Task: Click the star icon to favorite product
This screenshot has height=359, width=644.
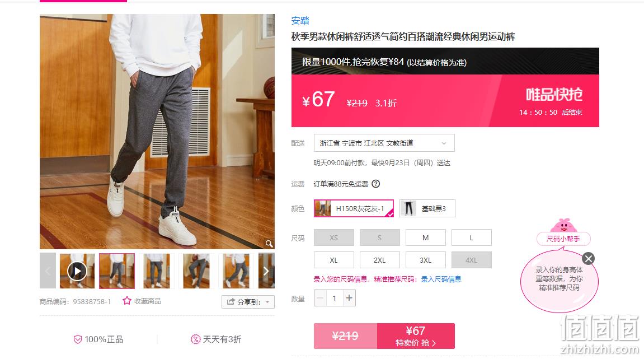Action: 127,301
